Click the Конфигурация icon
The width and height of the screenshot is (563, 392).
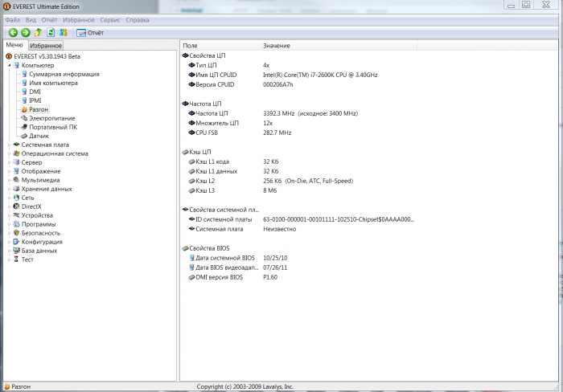pos(16,242)
